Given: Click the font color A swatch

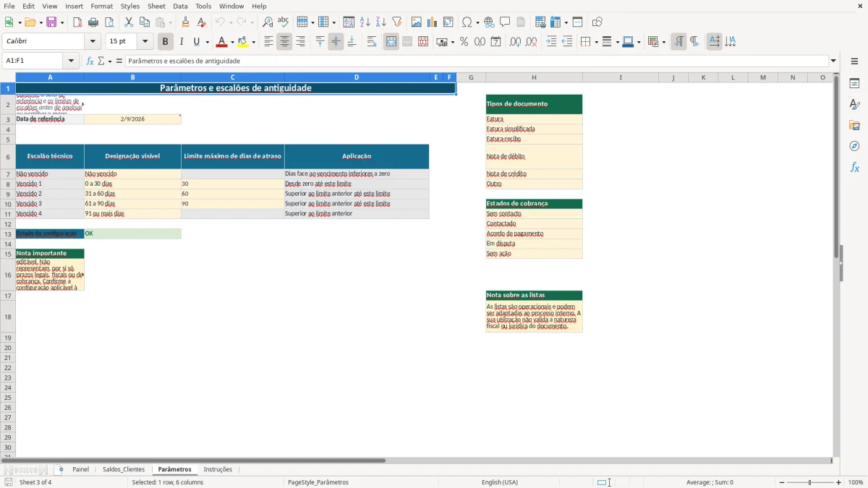Looking at the screenshot, I should pyautogui.click(x=221, y=42).
